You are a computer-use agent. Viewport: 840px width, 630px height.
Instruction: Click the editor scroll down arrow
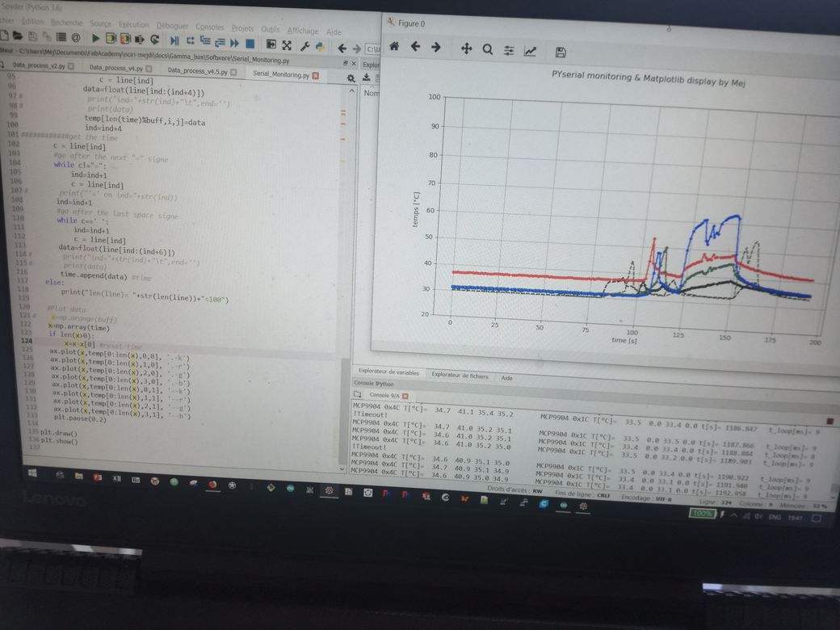click(342, 468)
